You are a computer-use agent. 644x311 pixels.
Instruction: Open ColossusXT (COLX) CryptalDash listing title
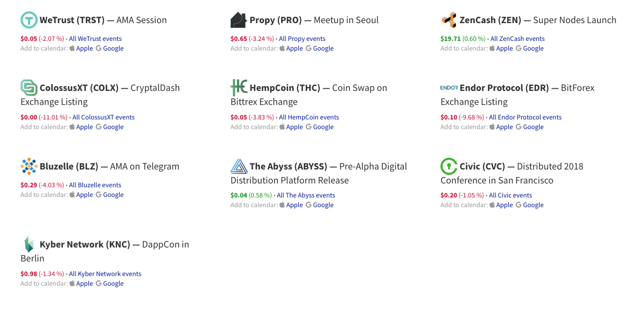click(79, 88)
